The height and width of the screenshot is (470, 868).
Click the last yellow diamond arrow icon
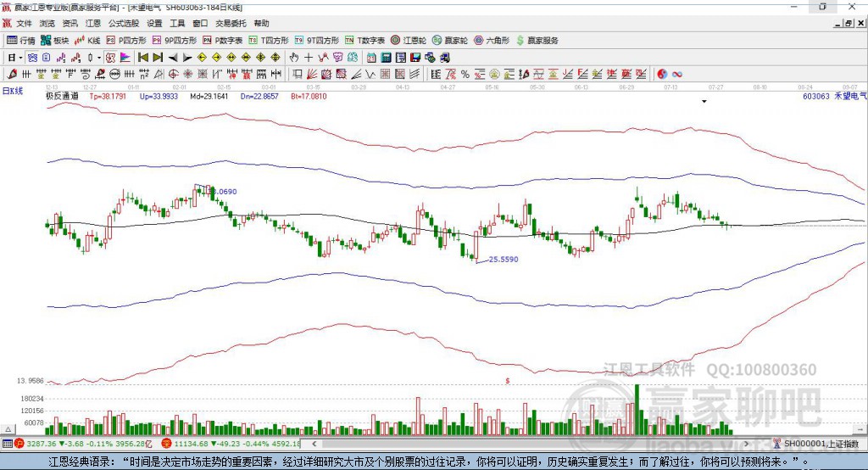point(275,58)
